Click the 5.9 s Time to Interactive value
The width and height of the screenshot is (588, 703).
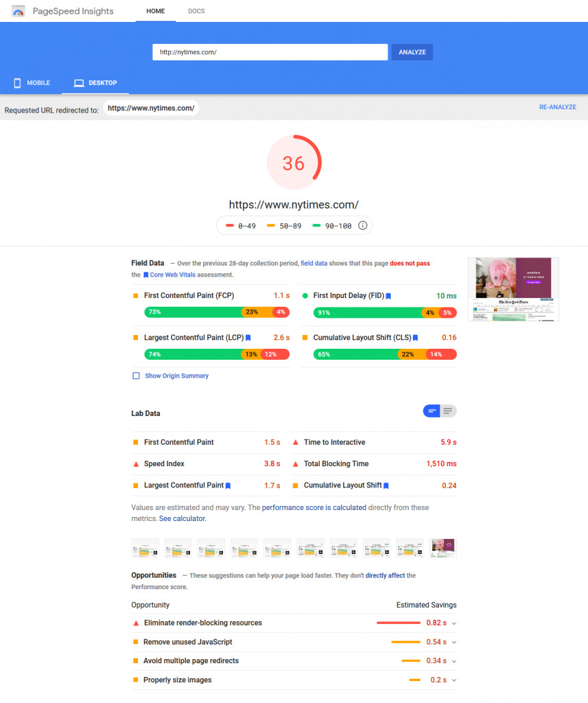click(449, 442)
